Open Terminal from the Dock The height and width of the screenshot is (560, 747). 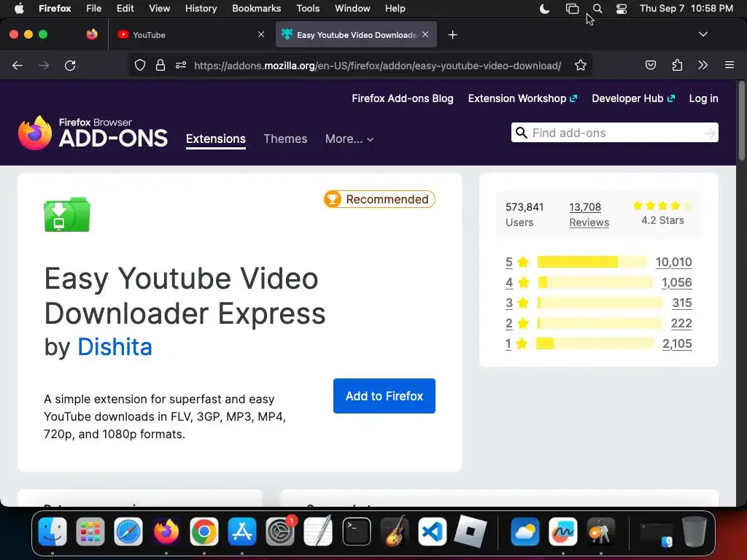tap(356, 532)
